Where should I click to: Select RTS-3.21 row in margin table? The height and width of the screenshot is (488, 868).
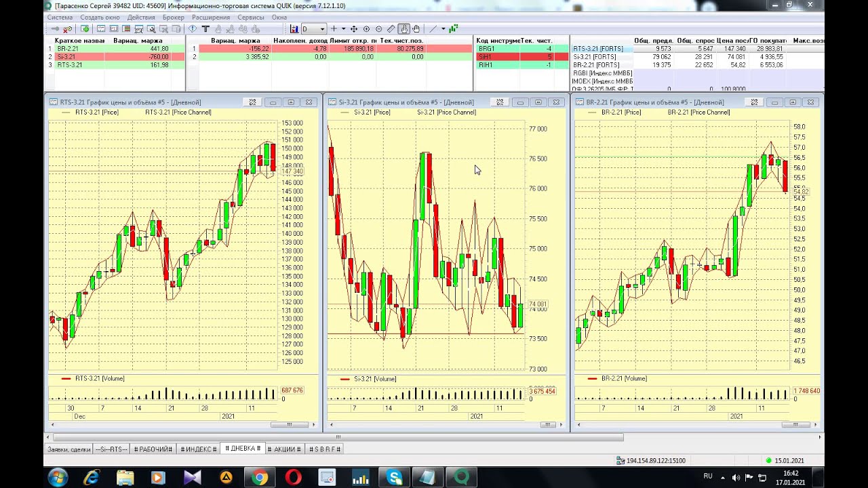click(114, 65)
